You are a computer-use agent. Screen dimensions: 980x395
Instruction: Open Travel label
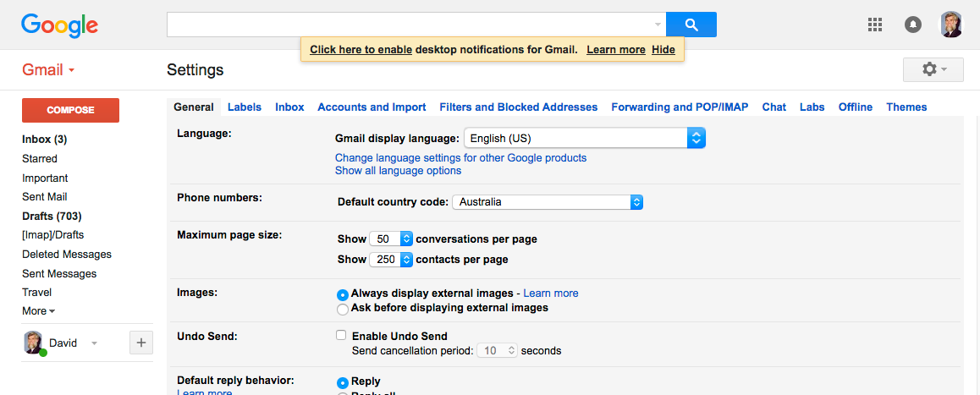tap(37, 292)
